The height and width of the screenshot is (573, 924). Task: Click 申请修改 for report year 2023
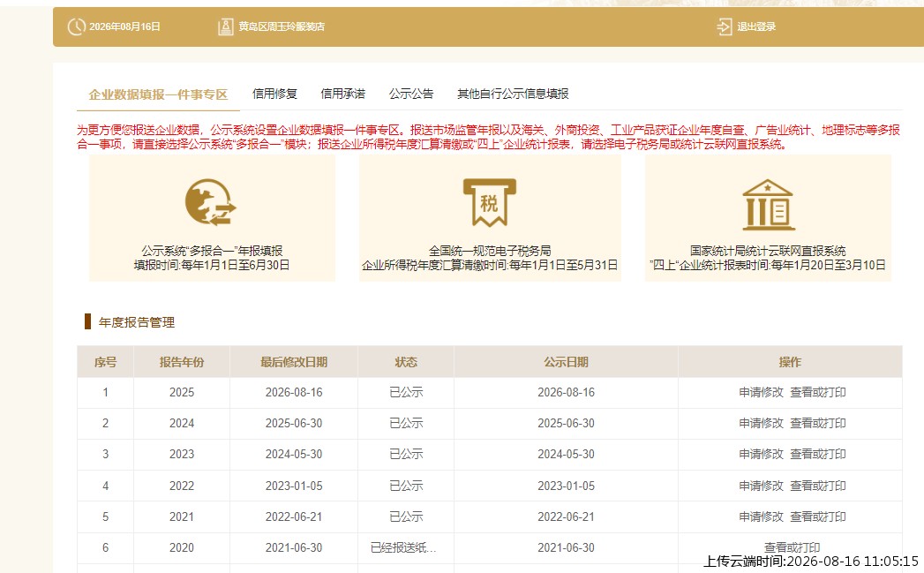click(761, 455)
